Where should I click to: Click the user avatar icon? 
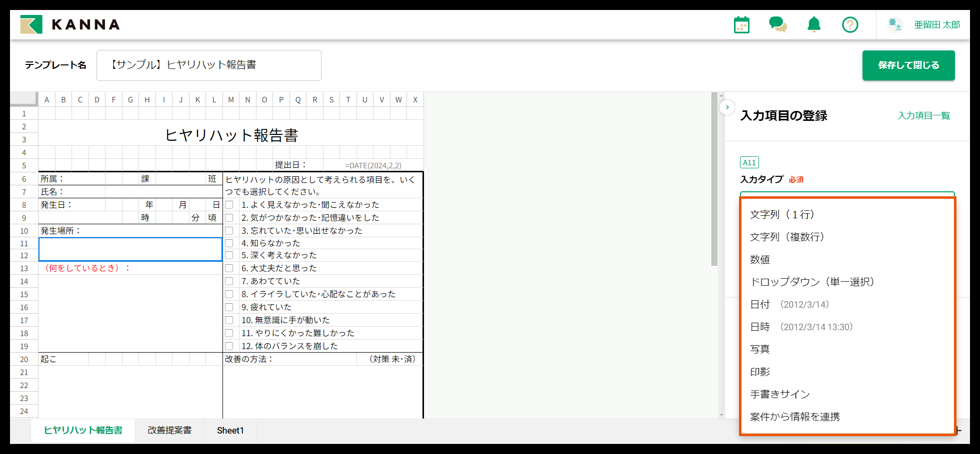(x=895, y=24)
